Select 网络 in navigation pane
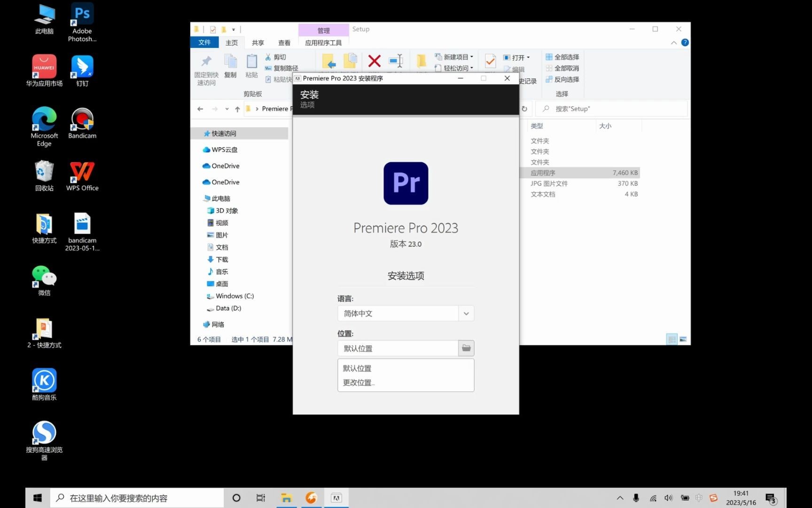The width and height of the screenshot is (812, 508). click(214, 325)
